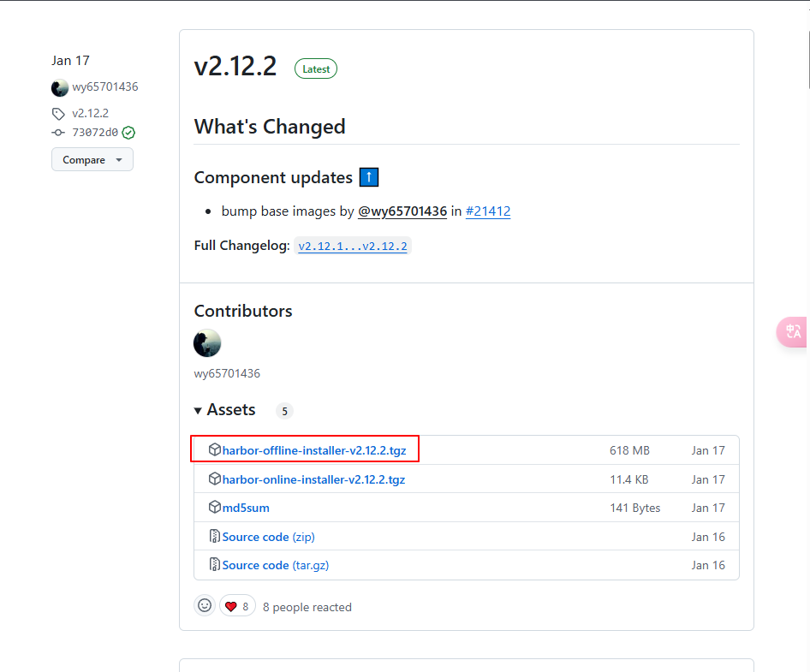Image resolution: width=810 pixels, height=672 pixels.
Task: Download Source code (tar.gz)
Action: (x=276, y=566)
